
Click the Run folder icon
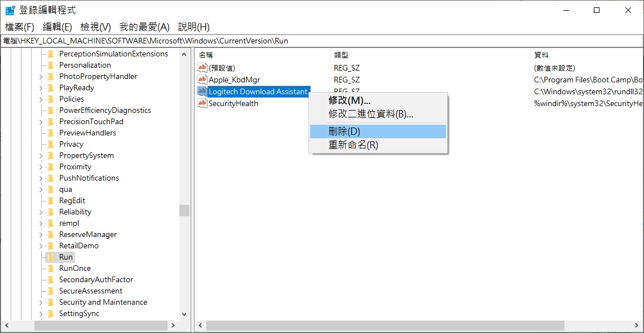[51, 257]
